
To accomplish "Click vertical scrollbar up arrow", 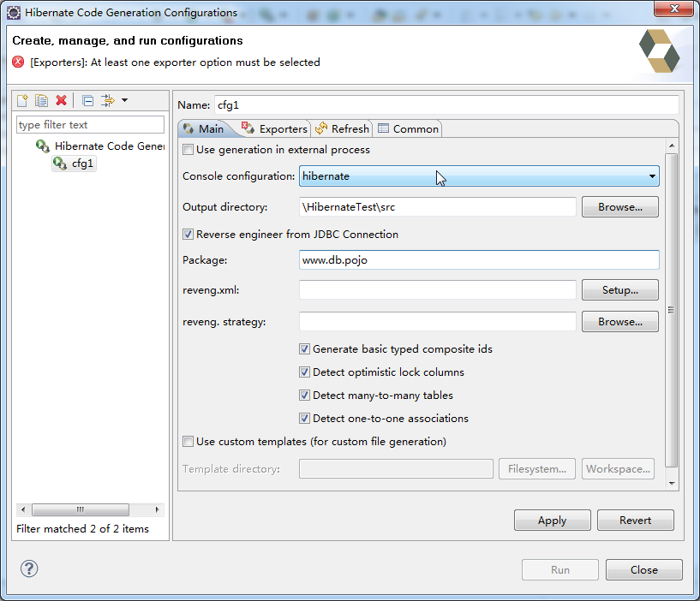I will coord(672,146).
